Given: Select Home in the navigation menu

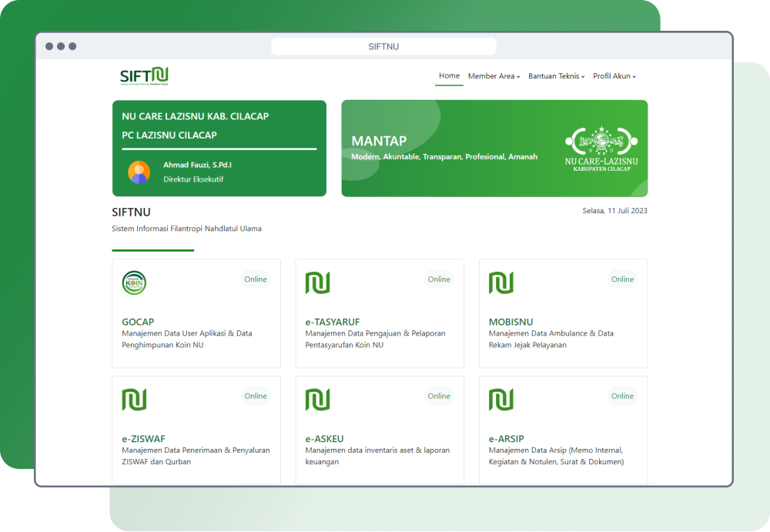Looking at the screenshot, I should 449,75.
